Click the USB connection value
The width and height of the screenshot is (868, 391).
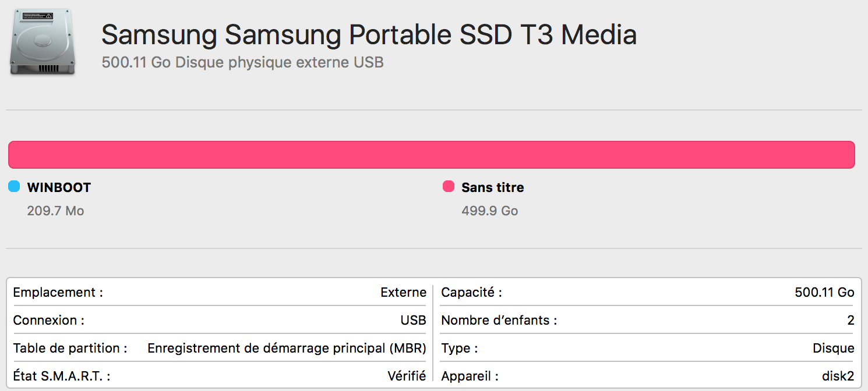tap(414, 320)
